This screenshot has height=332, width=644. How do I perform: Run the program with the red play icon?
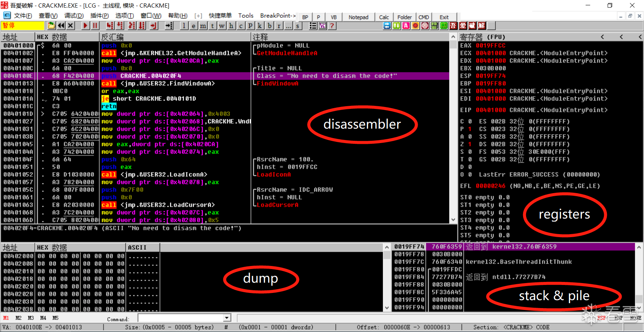[x=85, y=26]
